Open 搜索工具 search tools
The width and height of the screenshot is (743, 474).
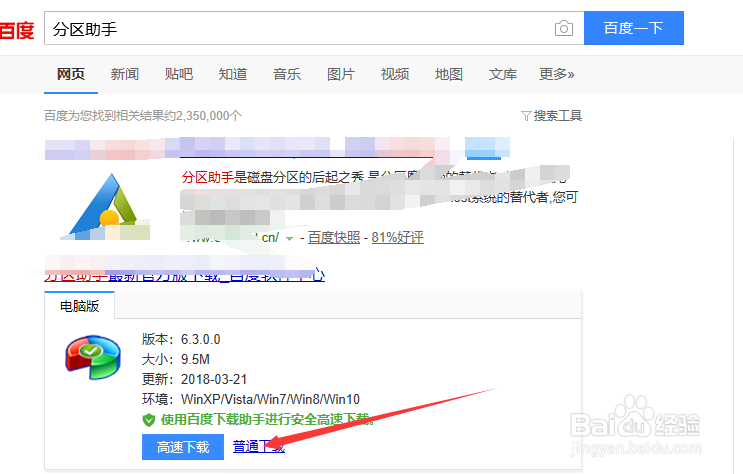tap(558, 116)
